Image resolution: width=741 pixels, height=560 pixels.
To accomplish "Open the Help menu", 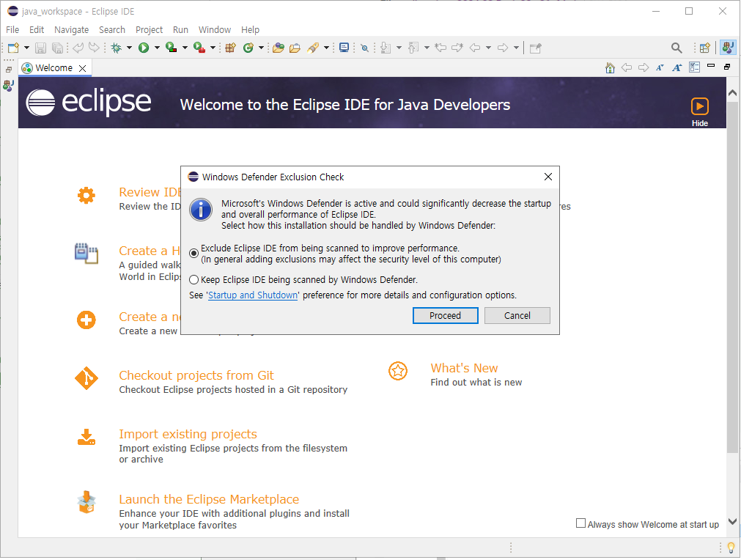I will pyautogui.click(x=250, y=30).
